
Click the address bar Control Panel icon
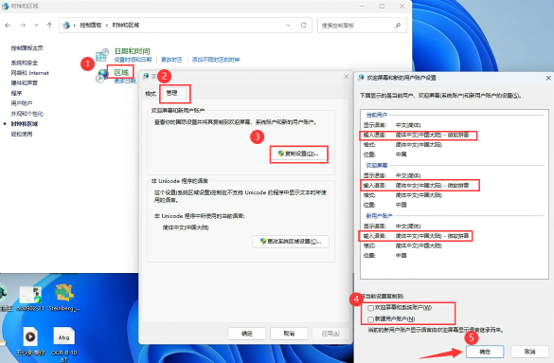pos(66,25)
